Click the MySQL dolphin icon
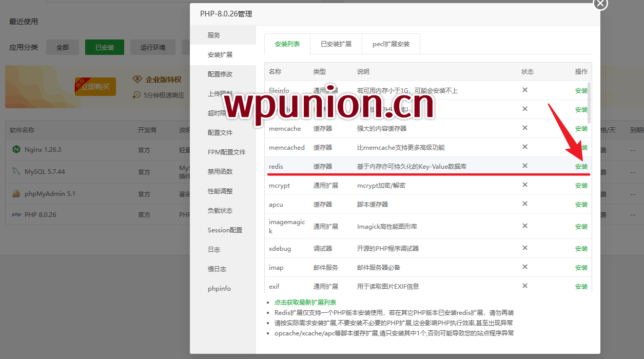 (x=16, y=171)
